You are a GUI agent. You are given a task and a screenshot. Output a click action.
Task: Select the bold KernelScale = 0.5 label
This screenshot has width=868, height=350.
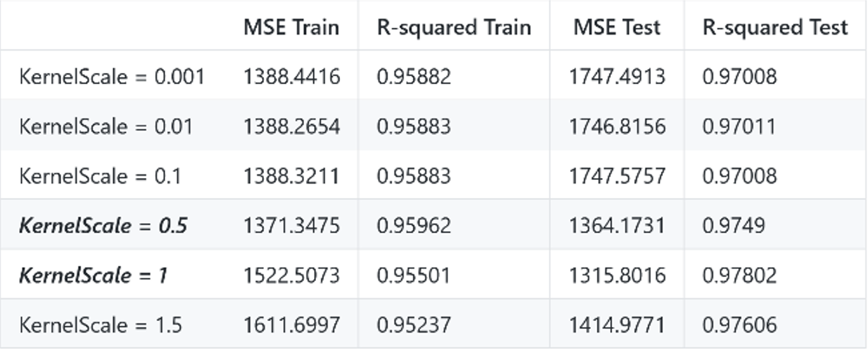103,226
